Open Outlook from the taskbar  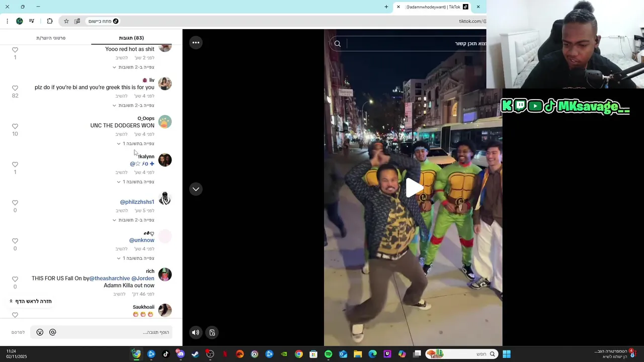[x=343, y=354]
